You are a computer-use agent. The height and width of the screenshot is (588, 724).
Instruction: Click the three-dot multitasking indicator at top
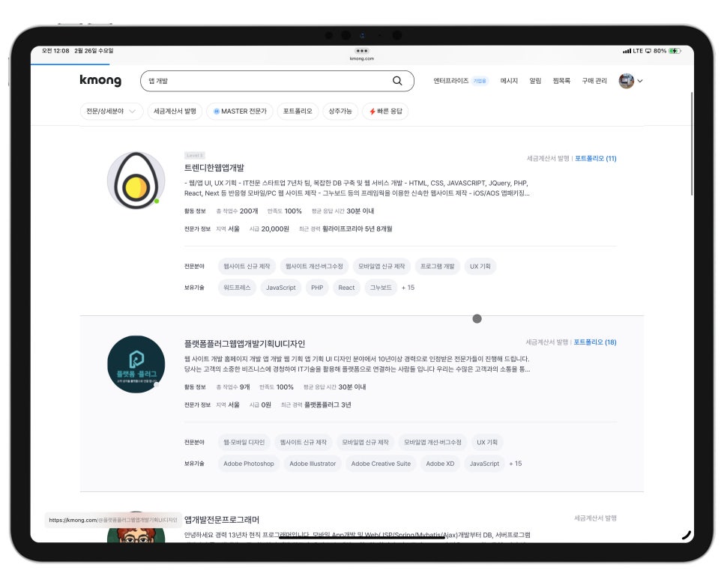coord(361,51)
